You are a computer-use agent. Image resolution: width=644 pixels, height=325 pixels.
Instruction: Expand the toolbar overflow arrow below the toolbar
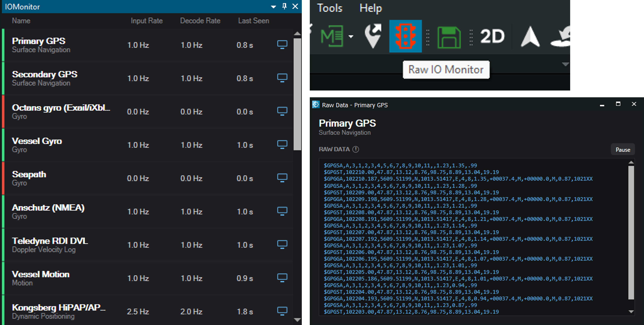(565, 65)
